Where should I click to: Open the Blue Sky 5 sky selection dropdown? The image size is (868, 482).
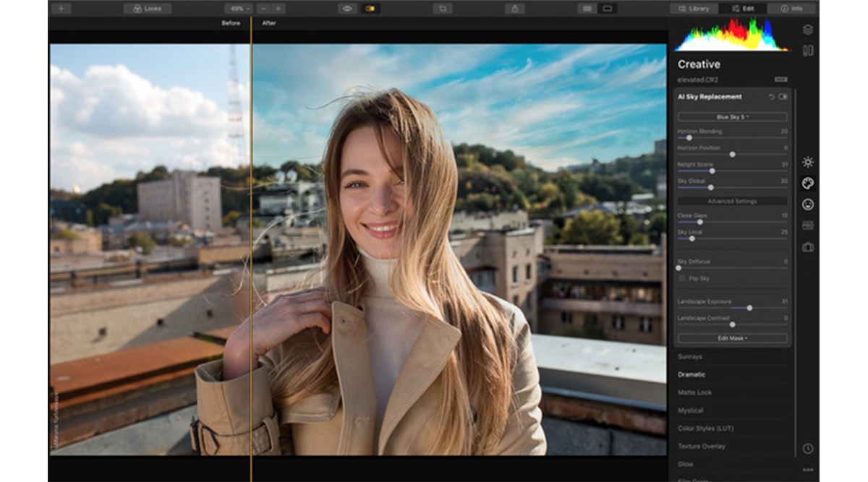pyautogui.click(x=732, y=116)
